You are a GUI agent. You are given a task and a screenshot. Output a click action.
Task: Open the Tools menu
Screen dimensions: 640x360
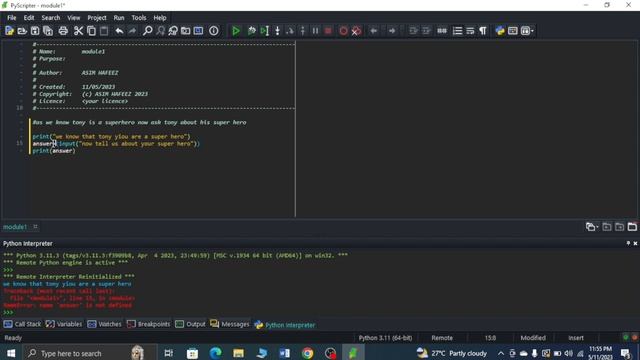point(138,18)
